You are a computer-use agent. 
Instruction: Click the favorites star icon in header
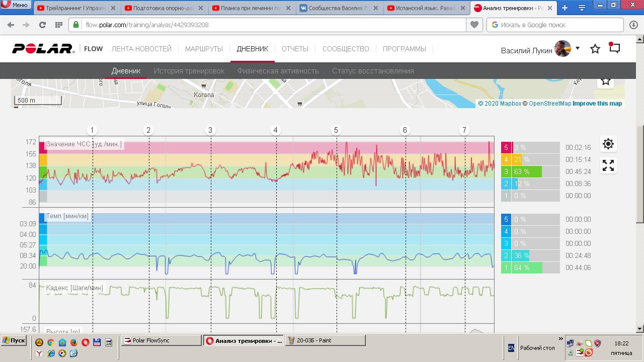pyautogui.click(x=595, y=49)
